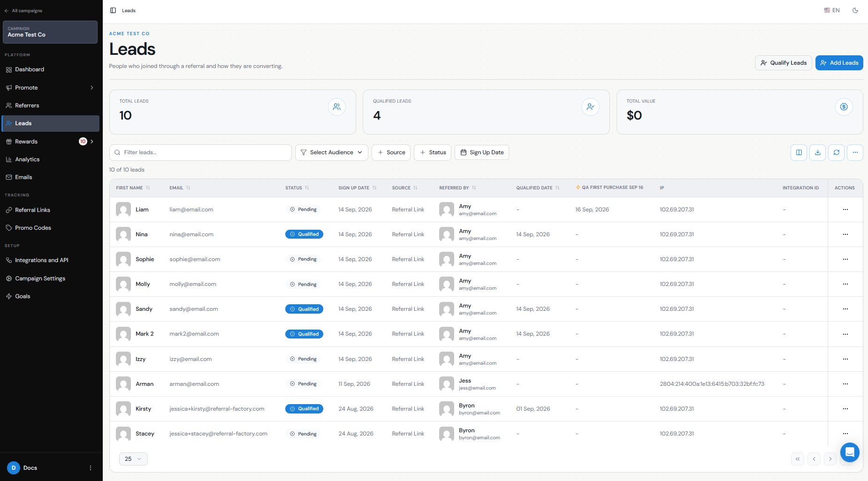
Task: Click the refresh leads icon
Action: [x=836, y=152]
